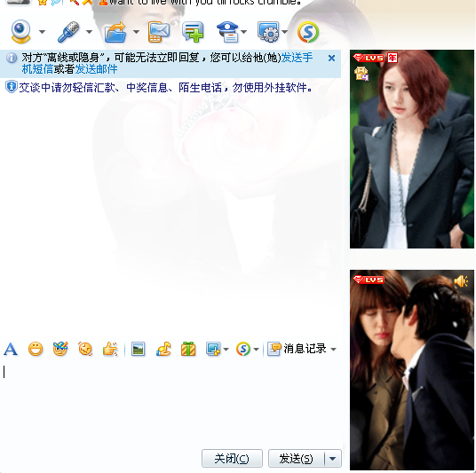Insert a picture using the image icon
Viewport: 476px width, 473px height.
pos(139,349)
